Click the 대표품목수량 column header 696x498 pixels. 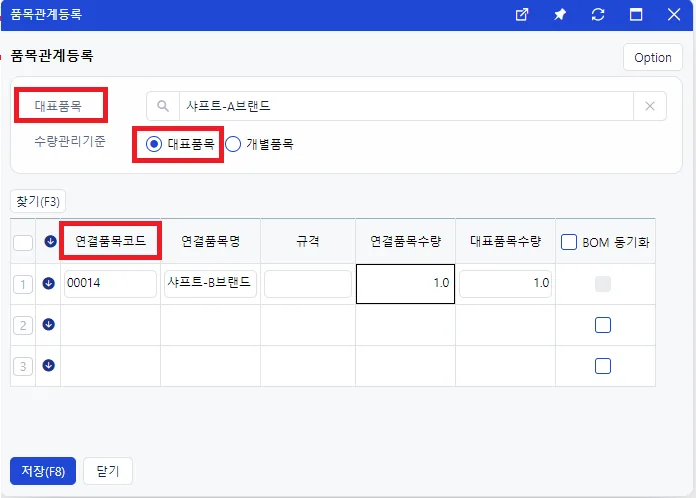(505, 241)
